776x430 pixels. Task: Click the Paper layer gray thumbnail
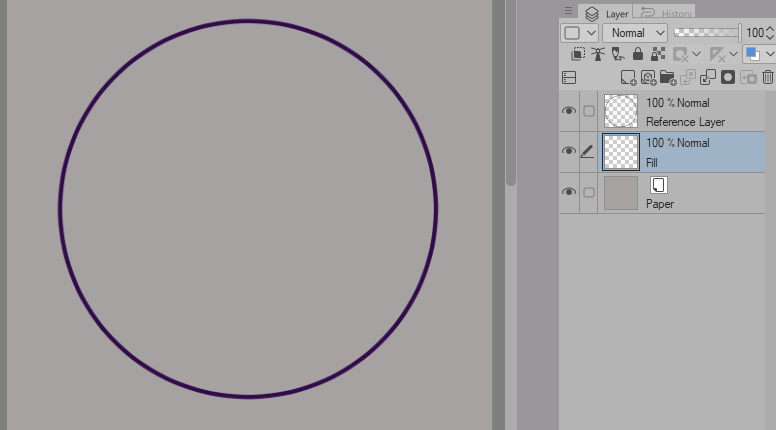coord(621,193)
